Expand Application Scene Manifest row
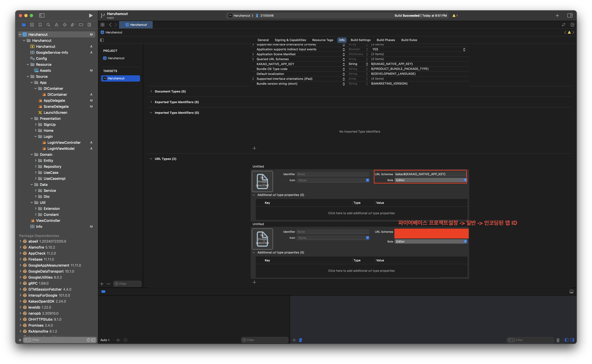The width and height of the screenshot is (592, 364). click(x=253, y=54)
